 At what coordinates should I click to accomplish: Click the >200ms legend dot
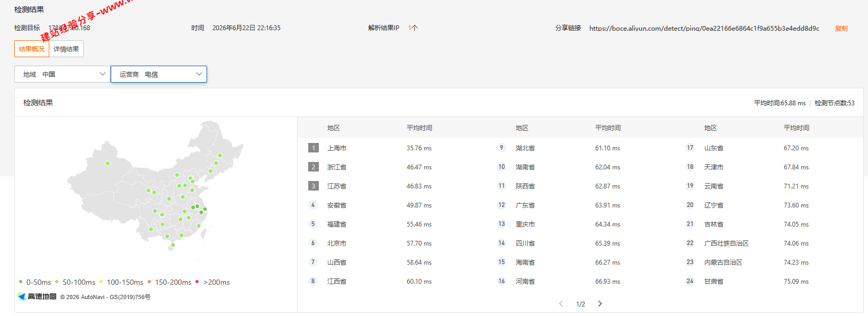point(197,282)
